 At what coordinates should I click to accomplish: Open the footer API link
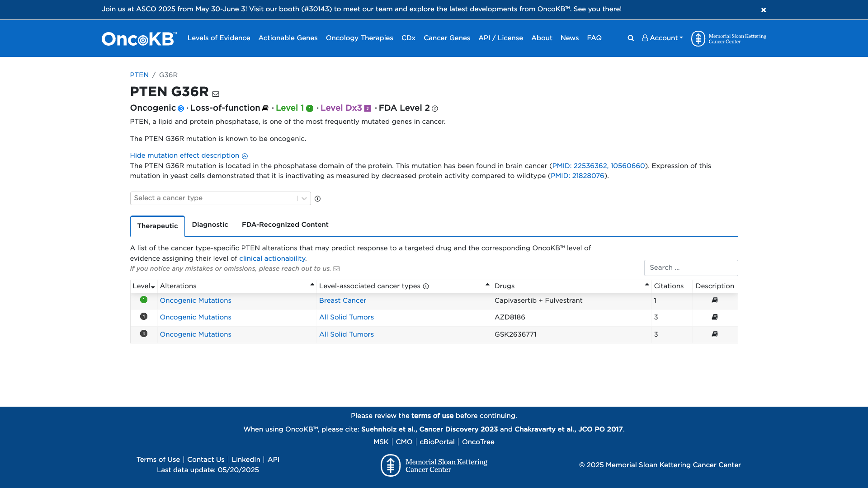click(x=274, y=460)
